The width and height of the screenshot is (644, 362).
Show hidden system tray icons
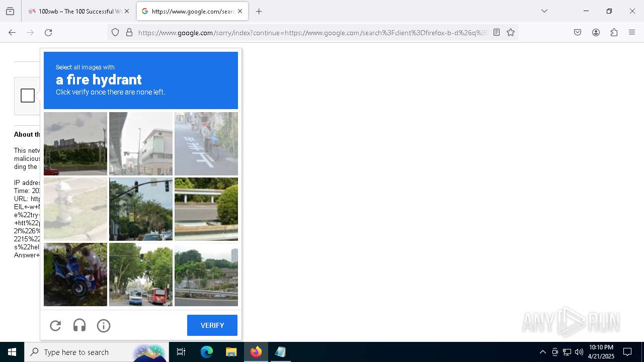point(542,352)
